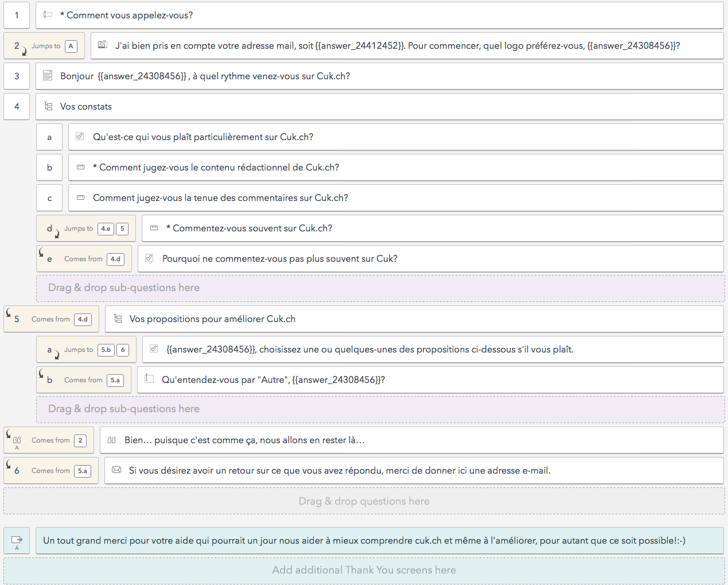Image resolution: width=728 pixels, height=585 pixels.
Task: Open Thank You screen 'Un tout grand merci'
Action: click(379, 540)
